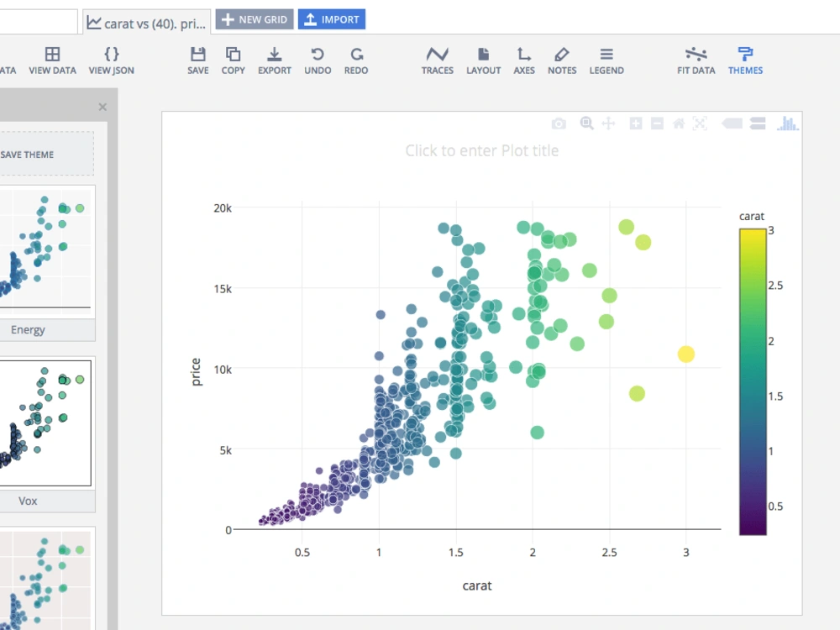Open View JSON
The image size is (840, 630).
111,59
